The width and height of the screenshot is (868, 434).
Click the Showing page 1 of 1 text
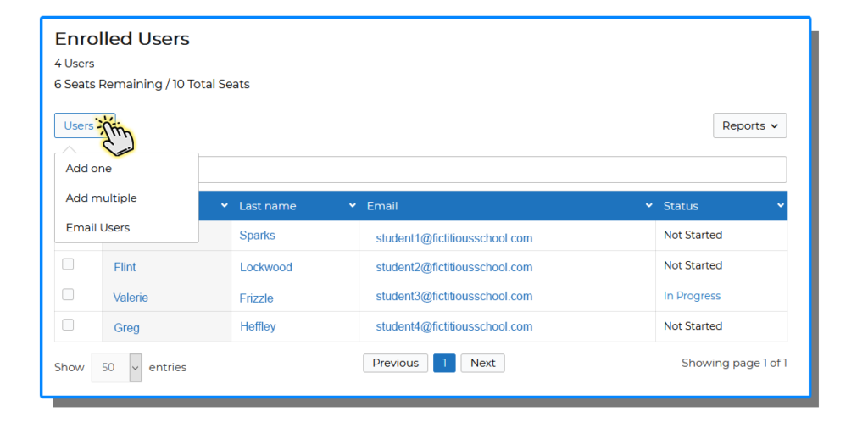point(734,363)
